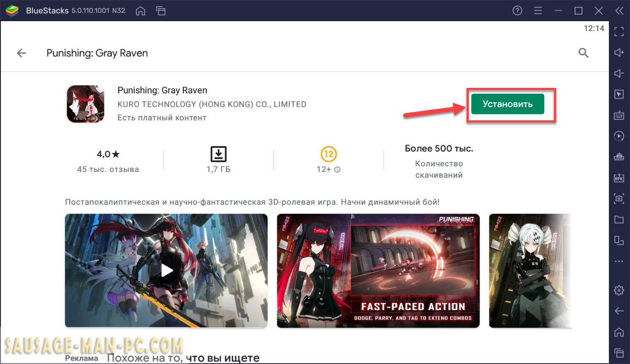Close the BlueStacks window
This screenshot has width=630, height=364.
pyautogui.click(x=599, y=11)
